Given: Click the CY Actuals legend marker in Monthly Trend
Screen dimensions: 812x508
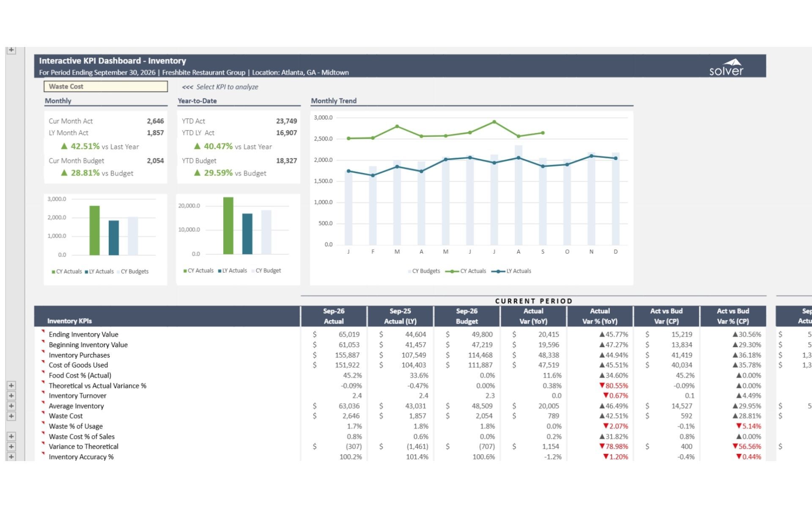Looking at the screenshot, I should coord(452,271).
